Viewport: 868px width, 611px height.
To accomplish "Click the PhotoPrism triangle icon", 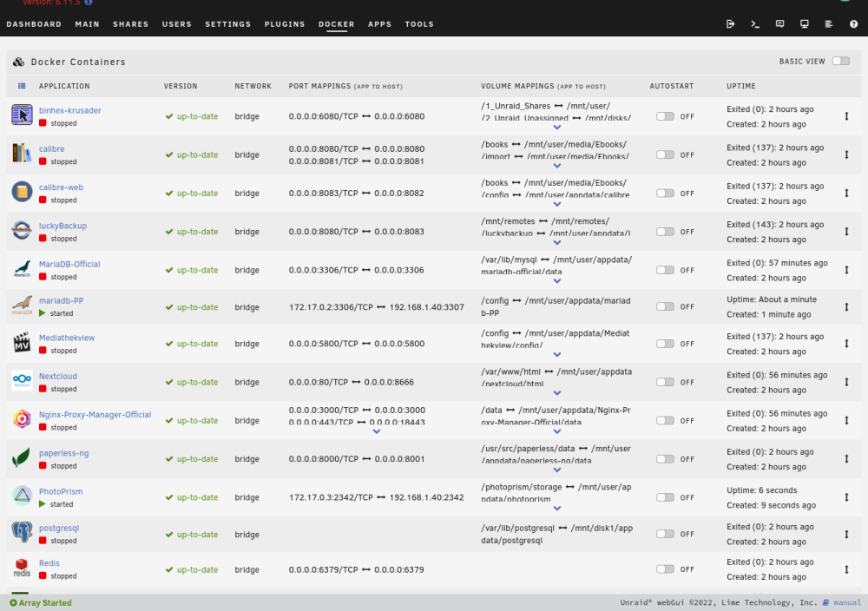I will [x=23, y=496].
